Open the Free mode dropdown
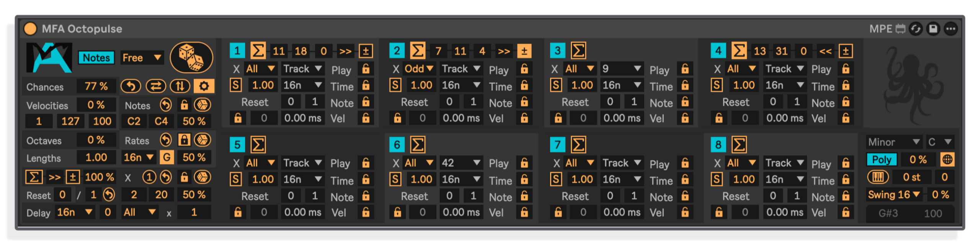This screenshot has height=245, width=980. [x=142, y=58]
